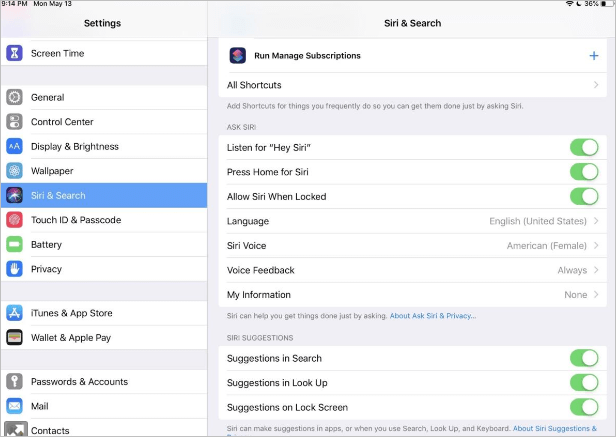Turn off Suggestions in Search
The image size is (616, 437).
click(584, 358)
